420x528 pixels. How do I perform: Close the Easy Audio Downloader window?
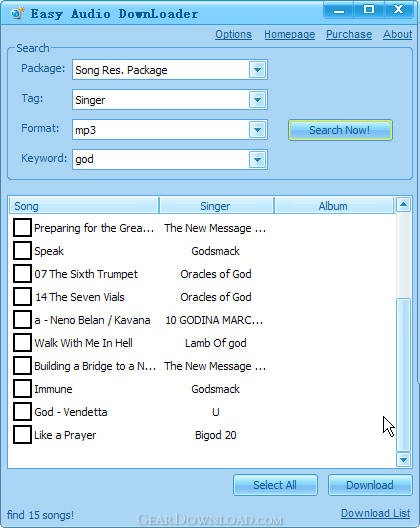point(399,10)
